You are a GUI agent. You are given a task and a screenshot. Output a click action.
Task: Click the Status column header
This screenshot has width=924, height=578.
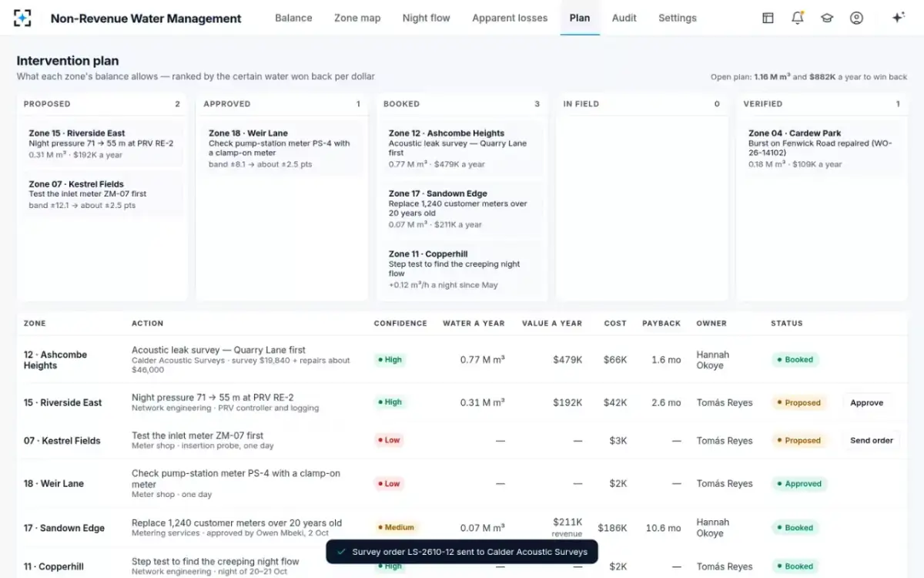(x=787, y=324)
